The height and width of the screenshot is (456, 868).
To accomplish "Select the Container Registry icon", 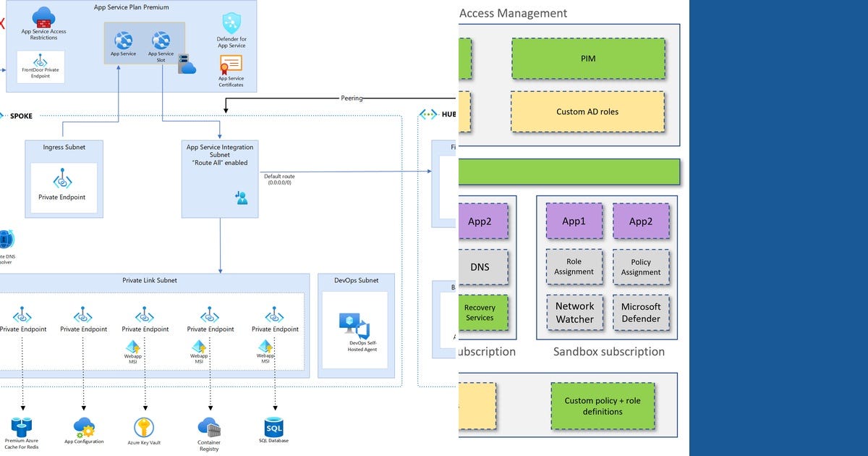I will pyautogui.click(x=209, y=428).
